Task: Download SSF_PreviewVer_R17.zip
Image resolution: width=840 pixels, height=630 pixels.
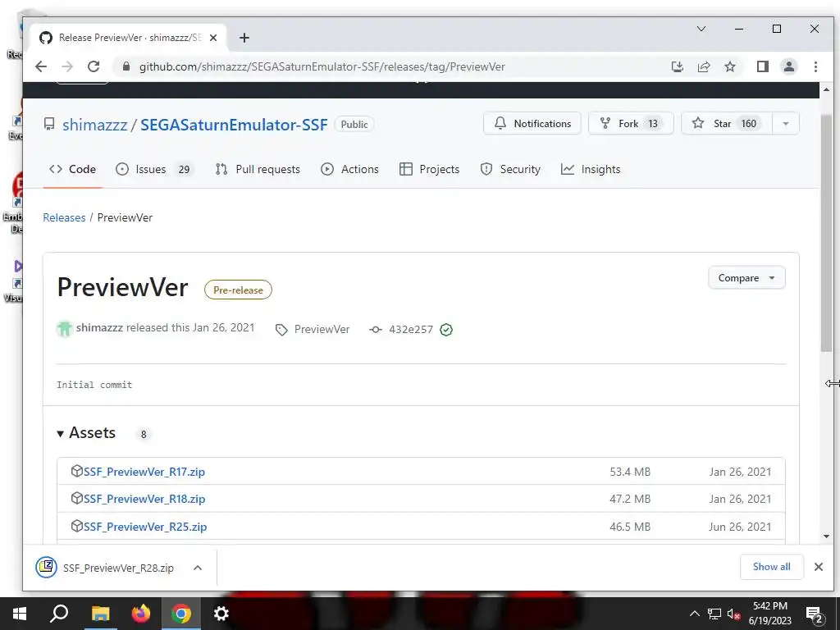Action: tap(144, 472)
